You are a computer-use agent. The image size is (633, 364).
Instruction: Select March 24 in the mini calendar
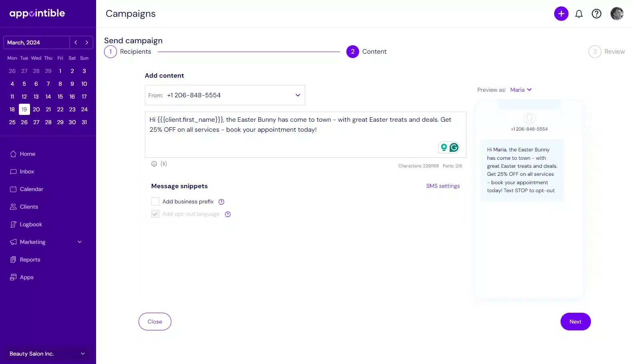coord(84,109)
